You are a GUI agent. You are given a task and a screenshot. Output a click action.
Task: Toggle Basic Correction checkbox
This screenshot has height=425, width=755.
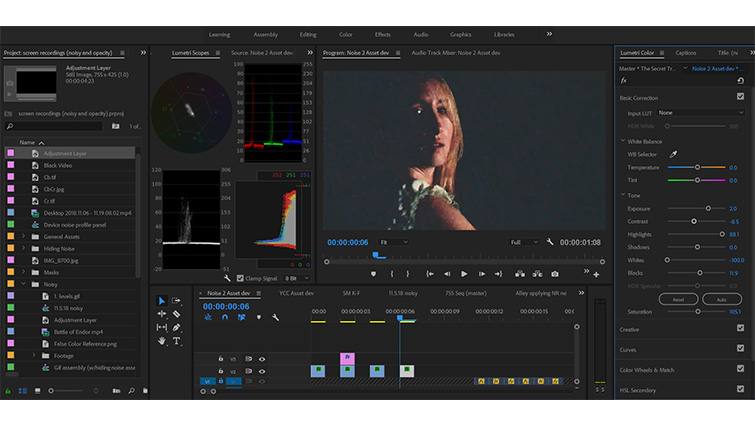(741, 97)
